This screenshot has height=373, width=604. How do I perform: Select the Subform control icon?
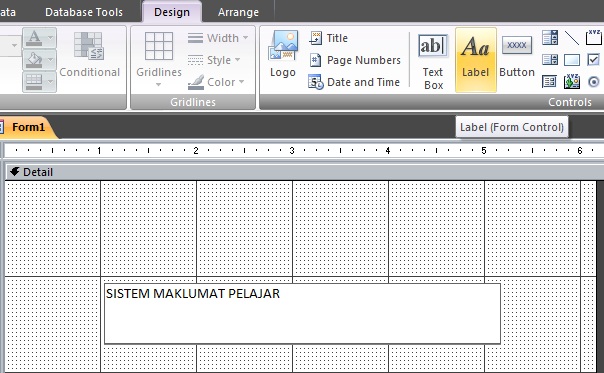(549, 82)
